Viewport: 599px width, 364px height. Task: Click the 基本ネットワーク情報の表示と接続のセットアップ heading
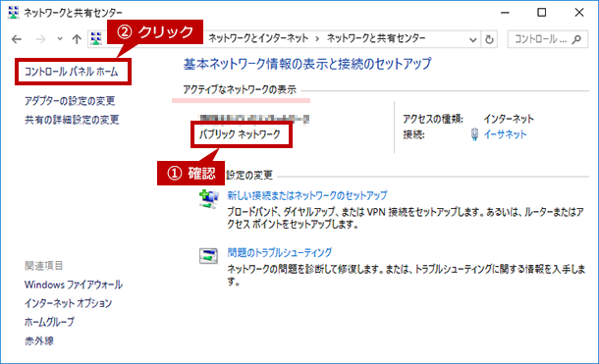[307, 64]
